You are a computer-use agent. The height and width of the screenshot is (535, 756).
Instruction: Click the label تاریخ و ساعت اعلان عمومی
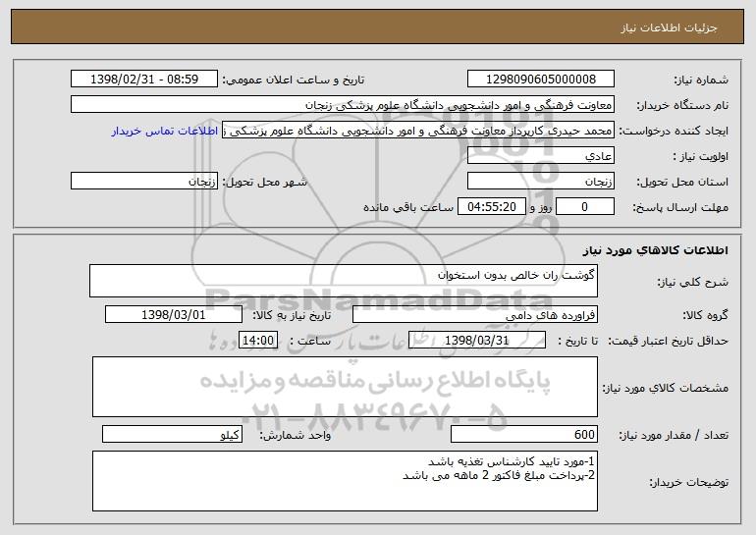[294, 80]
